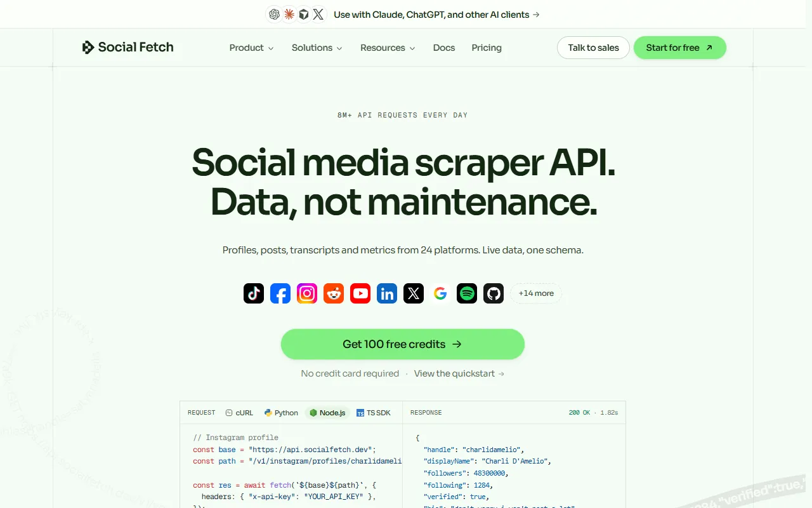
Task: Switch to the Python request tab
Action: click(281, 413)
